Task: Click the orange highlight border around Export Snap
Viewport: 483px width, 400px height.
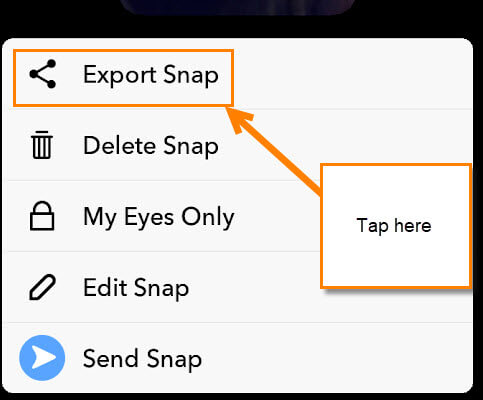Action: click(x=123, y=51)
